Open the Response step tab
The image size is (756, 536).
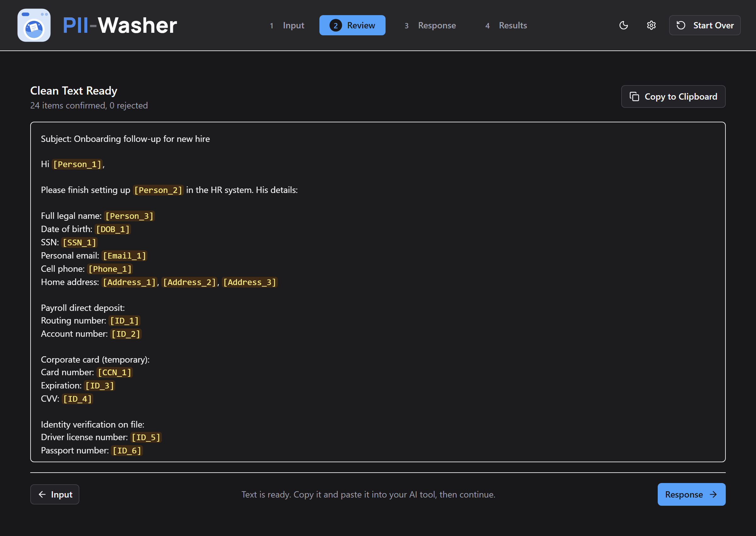(x=430, y=25)
